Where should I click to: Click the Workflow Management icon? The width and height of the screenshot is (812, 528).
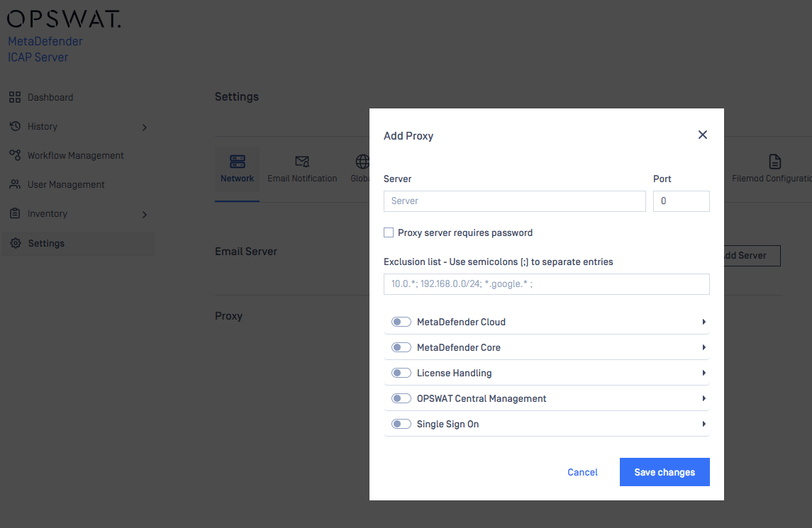point(15,155)
